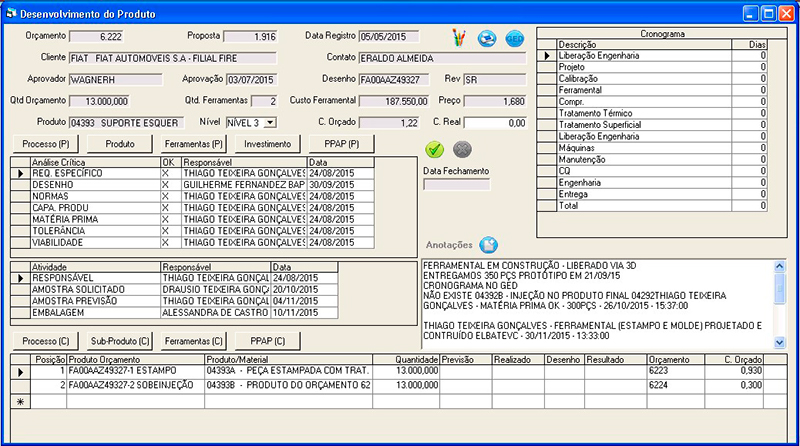Click Processo (C) button
Screen dimensions: 800x446
46,341
